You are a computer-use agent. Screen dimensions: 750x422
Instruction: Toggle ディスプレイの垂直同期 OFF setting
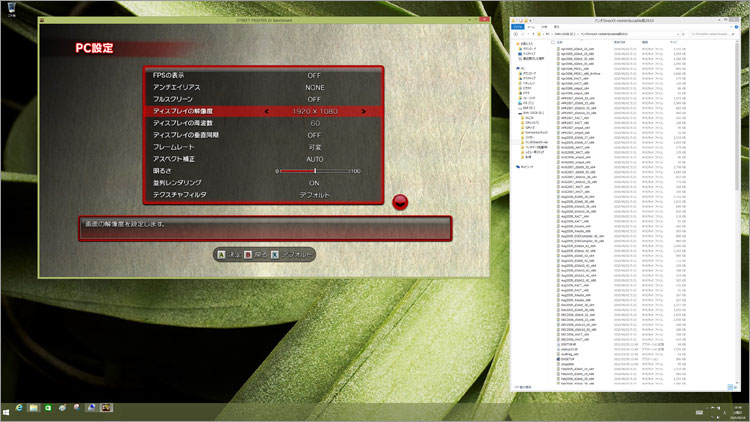tap(314, 135)
